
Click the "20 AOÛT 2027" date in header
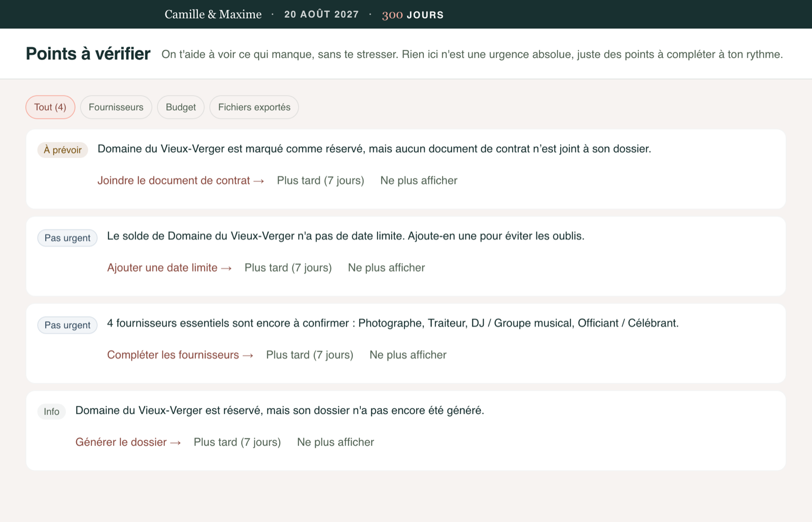click(x=322, y=15)
